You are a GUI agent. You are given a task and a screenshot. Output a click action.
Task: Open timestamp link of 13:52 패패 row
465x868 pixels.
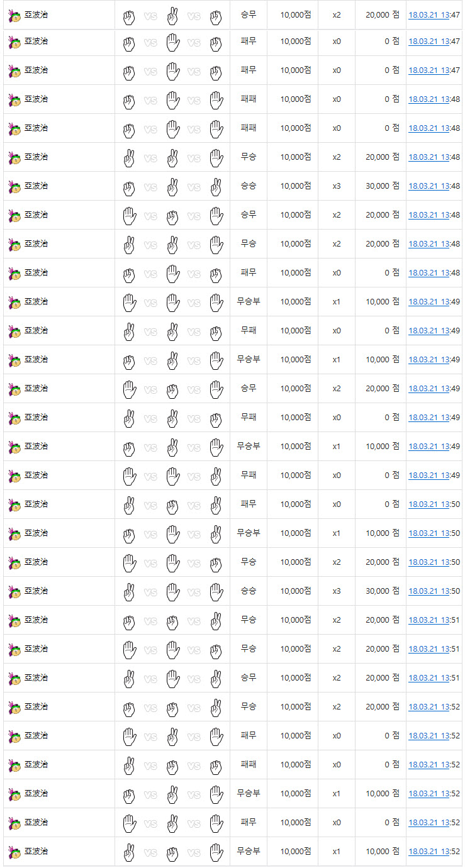[434, 765]
